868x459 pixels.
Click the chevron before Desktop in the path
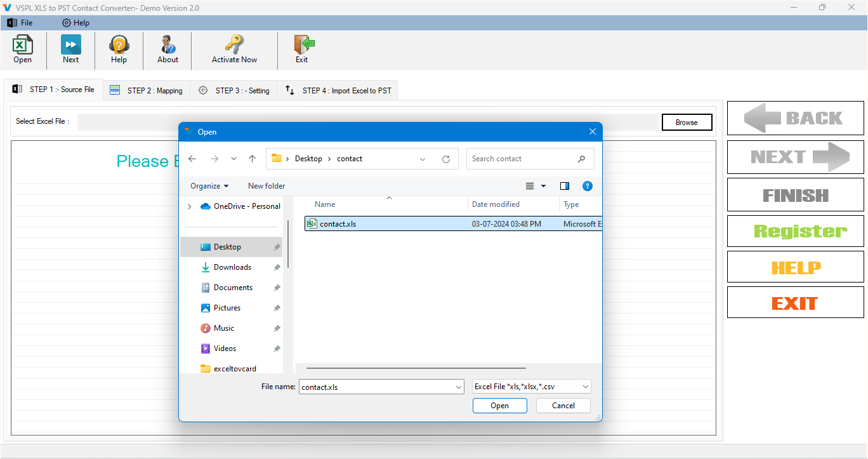pos(287,159)
